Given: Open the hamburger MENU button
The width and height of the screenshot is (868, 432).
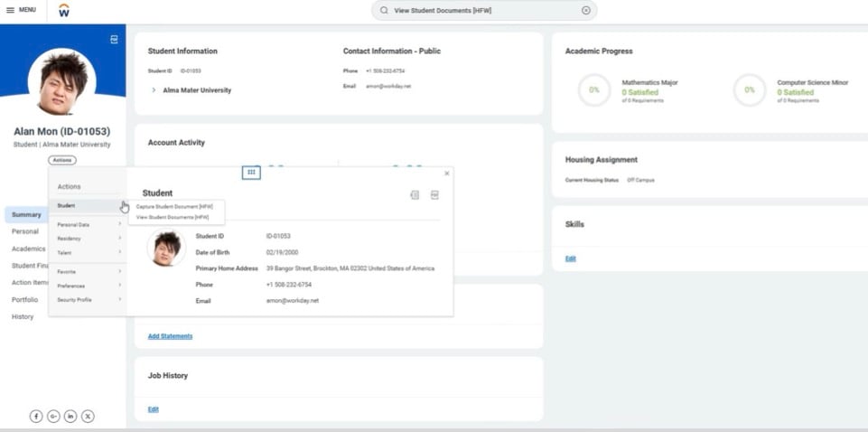Looking at the screenshot, I should coord(21,10).
